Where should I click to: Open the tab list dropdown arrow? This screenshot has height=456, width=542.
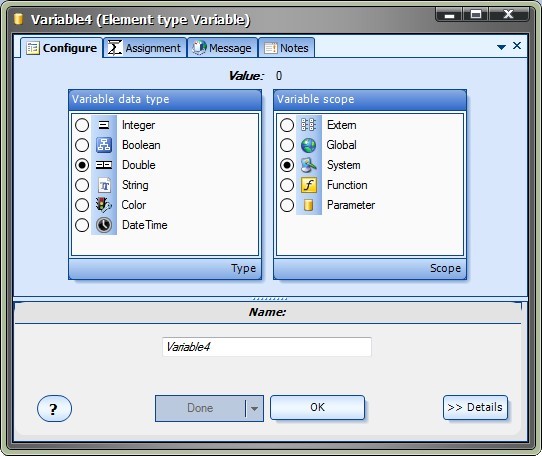(501, 47)
